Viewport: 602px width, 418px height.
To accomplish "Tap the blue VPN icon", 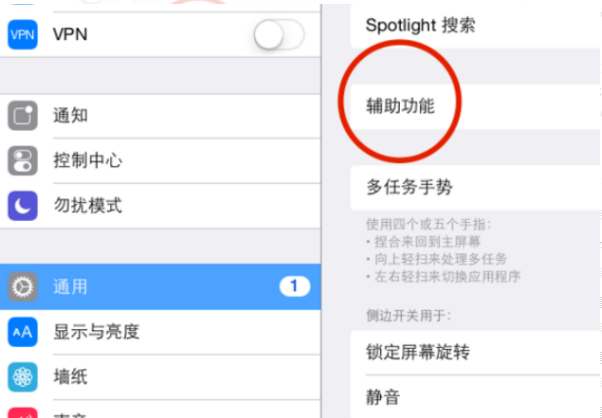I will 23,35.
